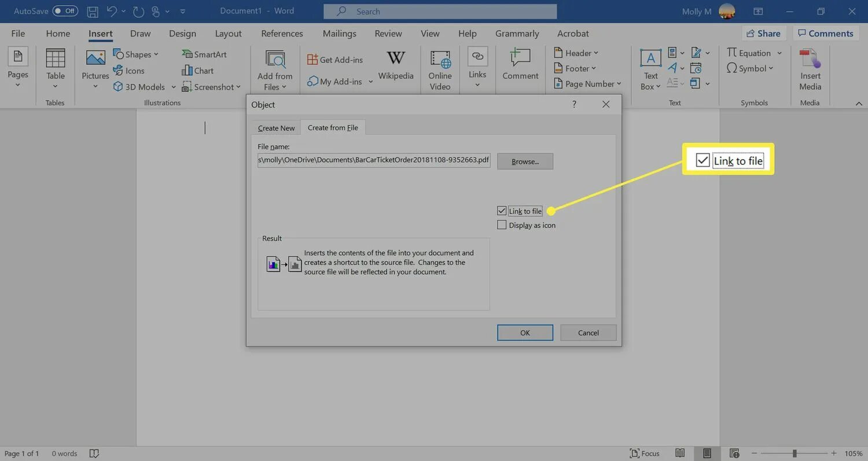This screenshot has height=461, width=868.
Task: Switch to the Home ribbon tab
Action: (x=58, y=34)
